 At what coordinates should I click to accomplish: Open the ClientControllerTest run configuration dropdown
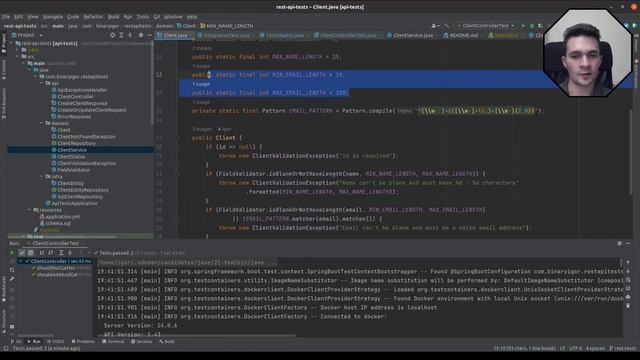[486, 26]
